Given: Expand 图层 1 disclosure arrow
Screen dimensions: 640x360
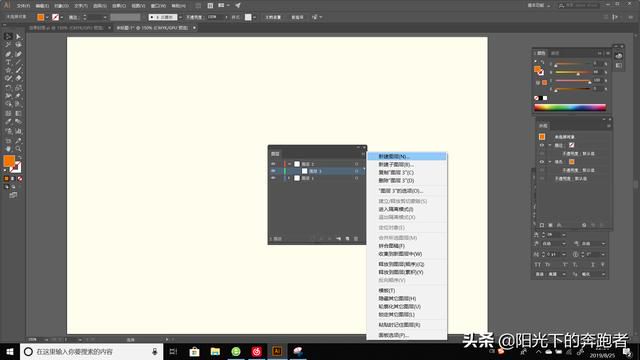Looking at the screenshot, I should [x=289, y=178].
